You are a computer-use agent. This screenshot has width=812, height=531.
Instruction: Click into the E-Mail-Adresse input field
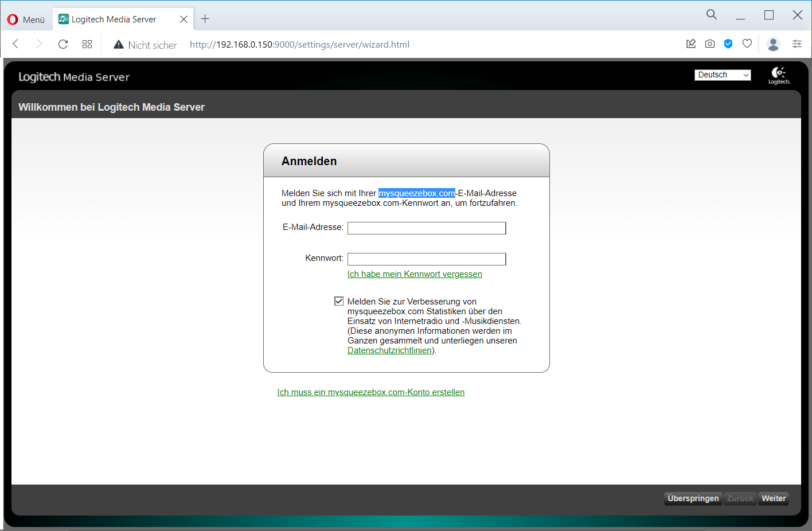point(427,228)
